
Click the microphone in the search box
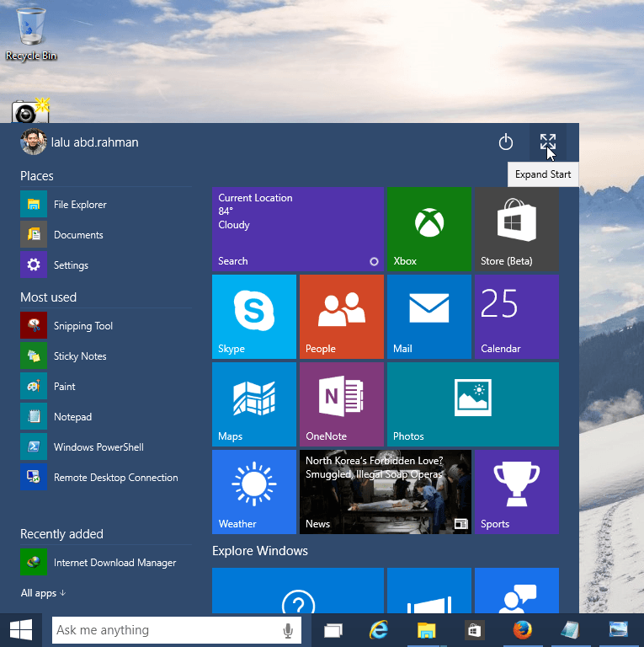tap(288, 630)
